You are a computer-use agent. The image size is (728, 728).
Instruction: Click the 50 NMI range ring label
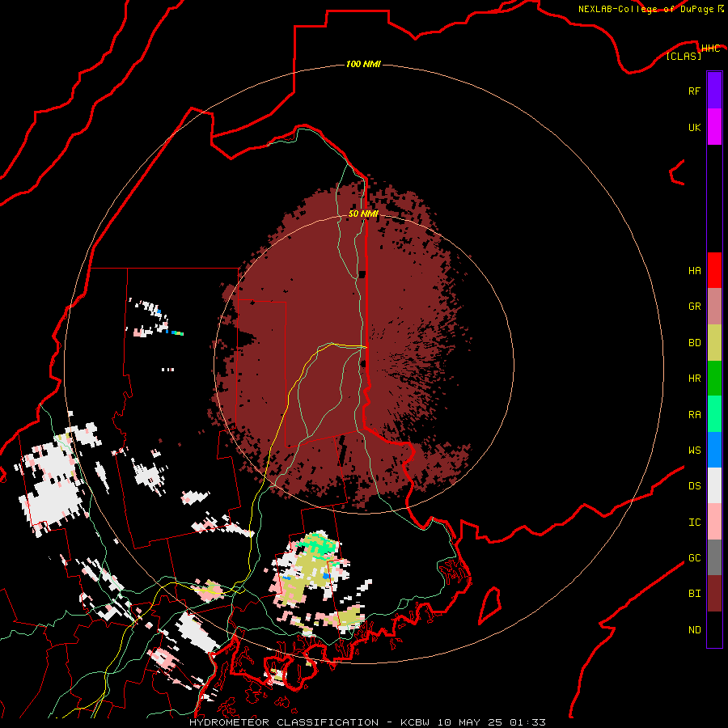pyautogui.click(x=363, y=214)
